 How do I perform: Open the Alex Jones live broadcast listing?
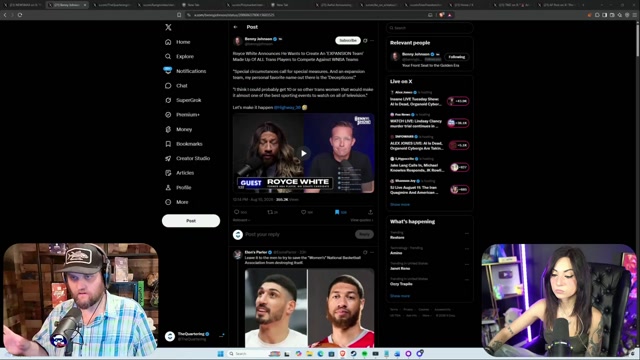coord(429,99)
